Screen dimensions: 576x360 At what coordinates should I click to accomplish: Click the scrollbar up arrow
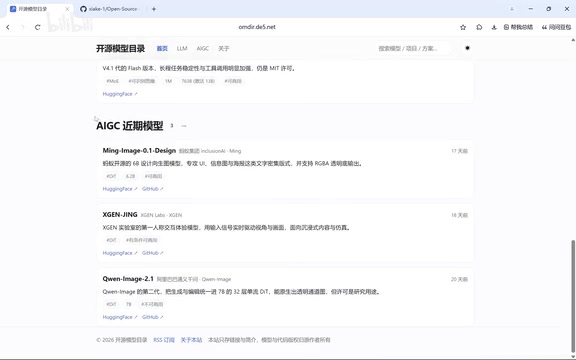pos(573,39)
